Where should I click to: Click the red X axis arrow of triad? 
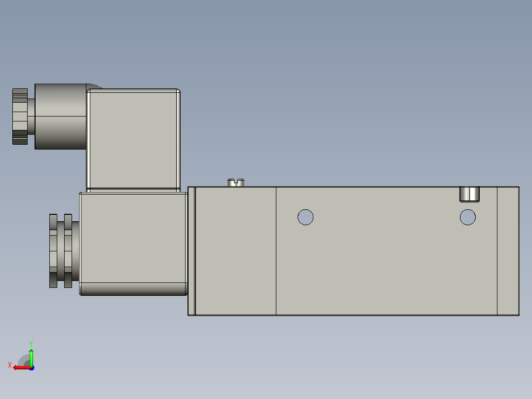tap(21, 368)
